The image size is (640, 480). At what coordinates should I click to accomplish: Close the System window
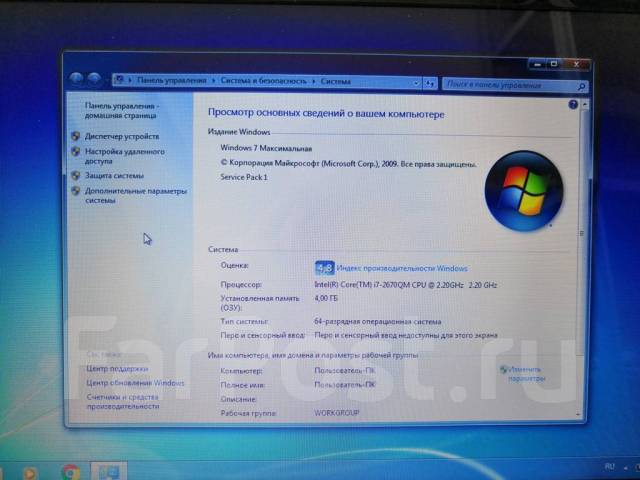(x=576, y=64)
